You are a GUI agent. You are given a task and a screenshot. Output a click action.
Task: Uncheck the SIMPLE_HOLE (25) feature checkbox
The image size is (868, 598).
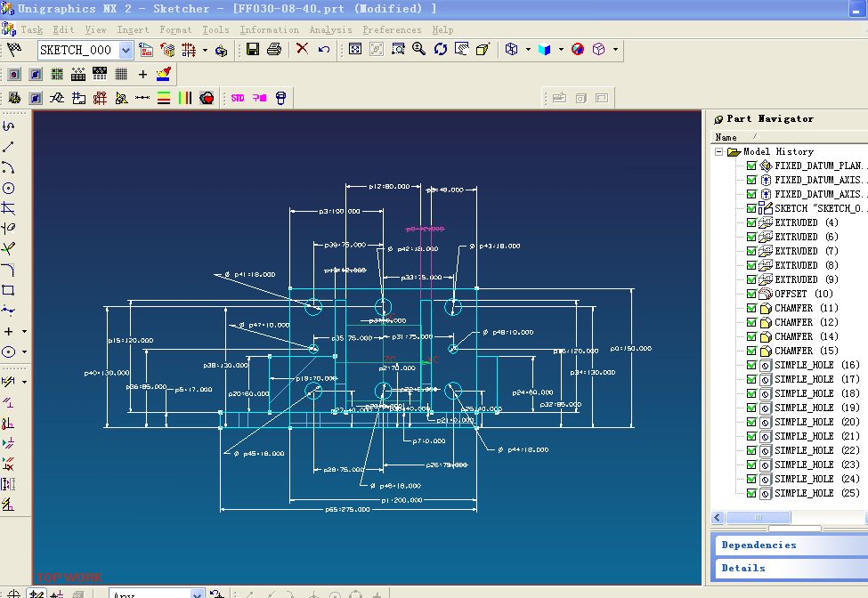pyautogui.click(x=751, y=494)
